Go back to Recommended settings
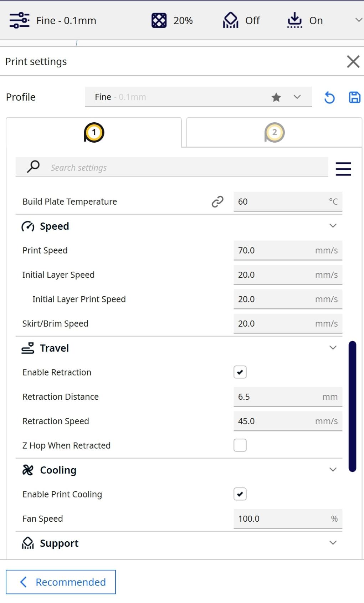Viewport: 364px width, 603px height. [61, 582]
